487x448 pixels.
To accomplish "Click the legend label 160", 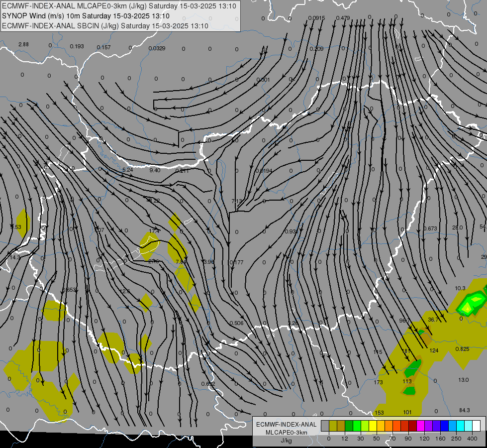I will click(x=440, y=439).
